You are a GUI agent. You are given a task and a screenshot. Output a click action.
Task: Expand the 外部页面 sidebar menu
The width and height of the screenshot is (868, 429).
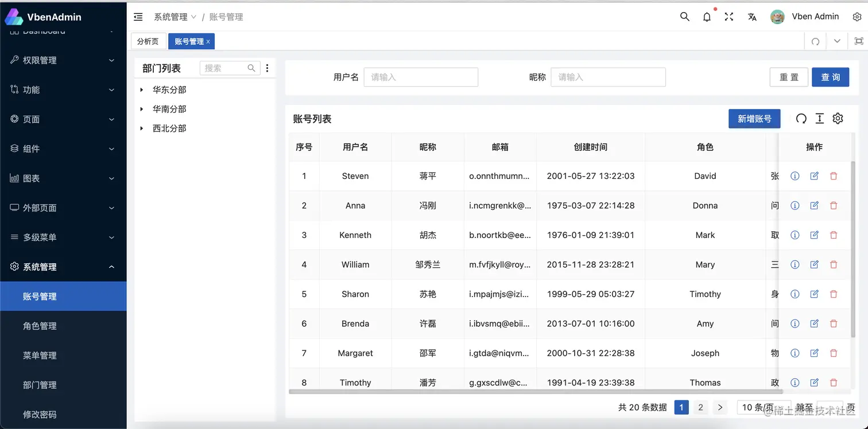63,208
